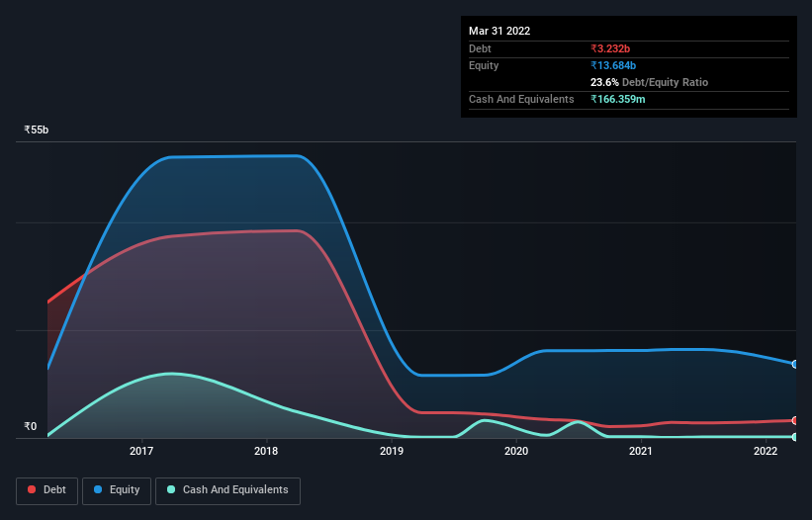Select the 2018 x-axis label

(x=266, y=451)
